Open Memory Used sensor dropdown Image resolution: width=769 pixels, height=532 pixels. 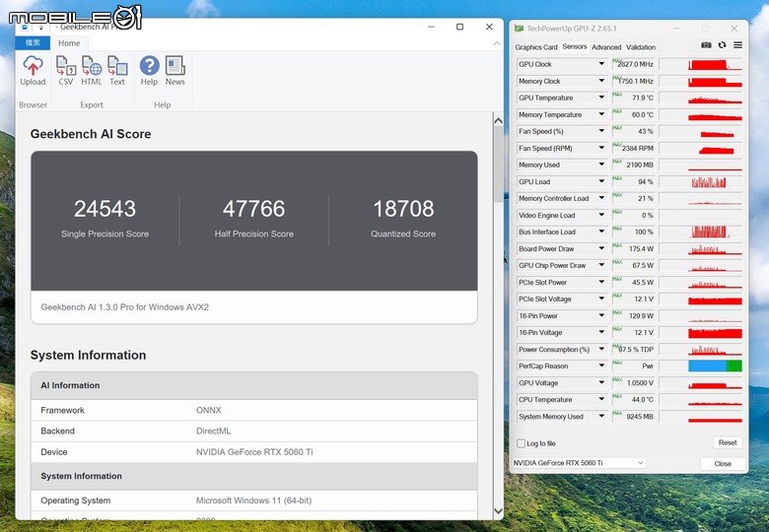tap(601, 165)
